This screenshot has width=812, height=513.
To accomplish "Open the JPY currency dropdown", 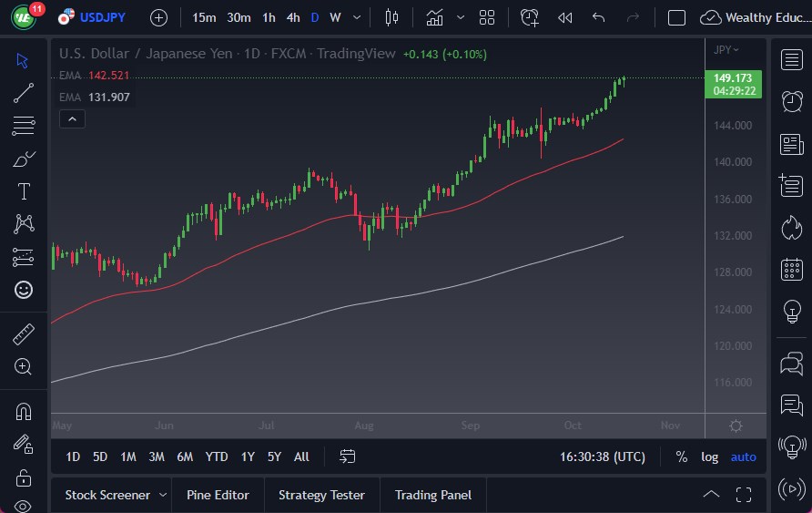I will tap(726, 50).
